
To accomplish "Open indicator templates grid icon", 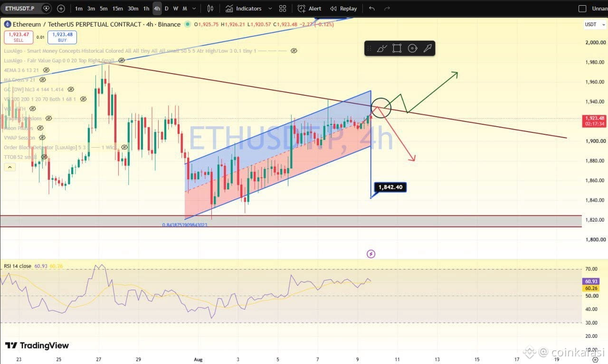I will [x=283, y=9].
